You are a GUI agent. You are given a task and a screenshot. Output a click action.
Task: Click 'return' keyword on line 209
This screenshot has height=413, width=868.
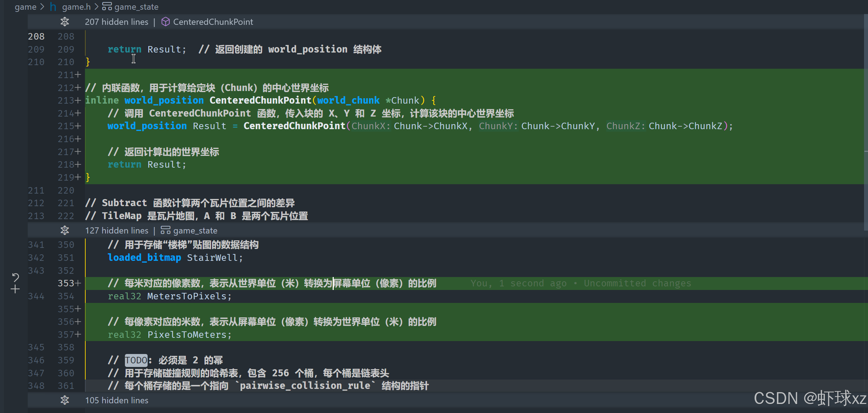125,49
